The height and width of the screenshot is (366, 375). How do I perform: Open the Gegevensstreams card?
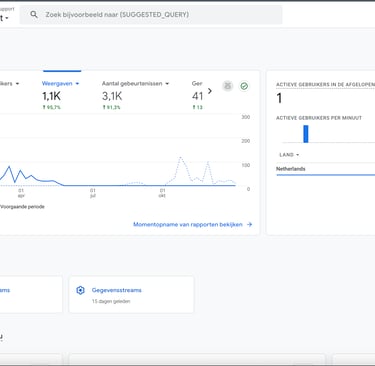tap(131, 295)
